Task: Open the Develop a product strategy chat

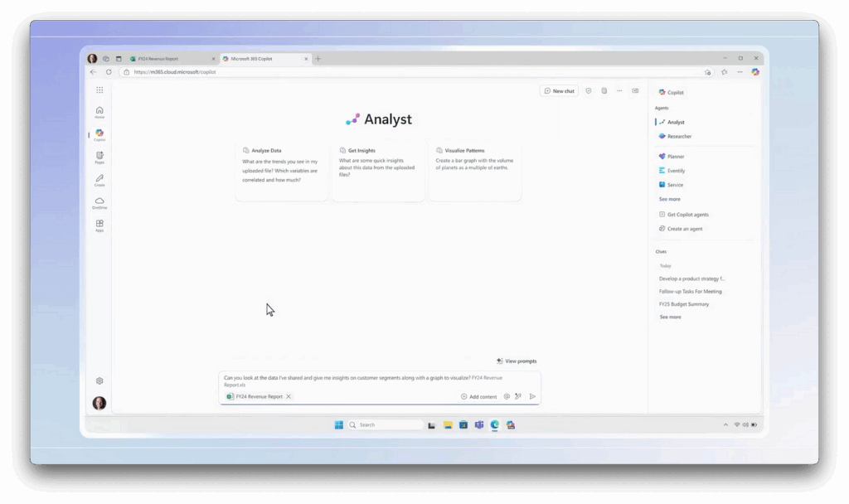Action: click(691, 279)
